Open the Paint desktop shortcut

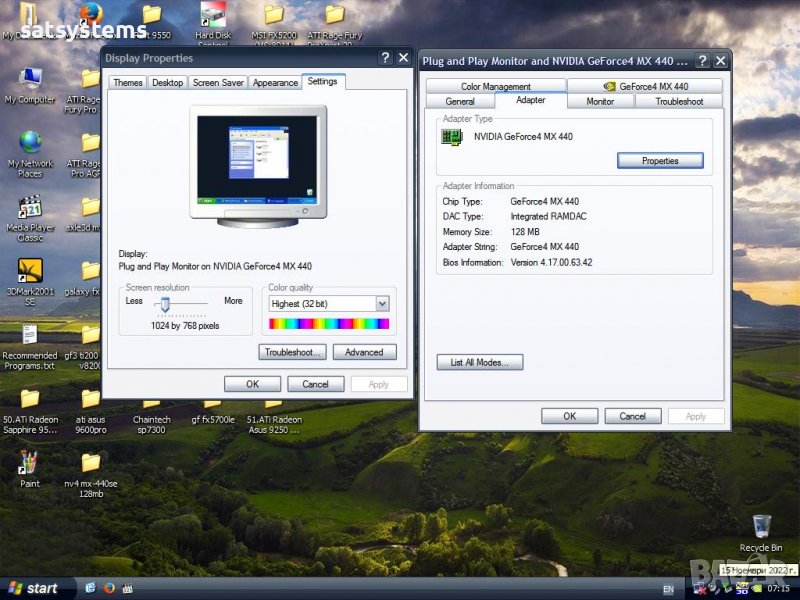click(x=29, y=463)
